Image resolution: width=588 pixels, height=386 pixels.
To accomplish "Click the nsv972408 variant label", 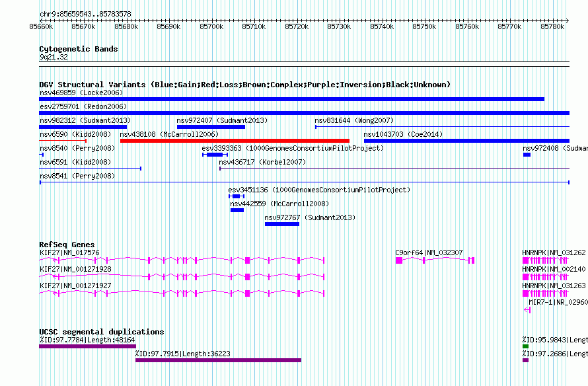I will pos(555,148).
